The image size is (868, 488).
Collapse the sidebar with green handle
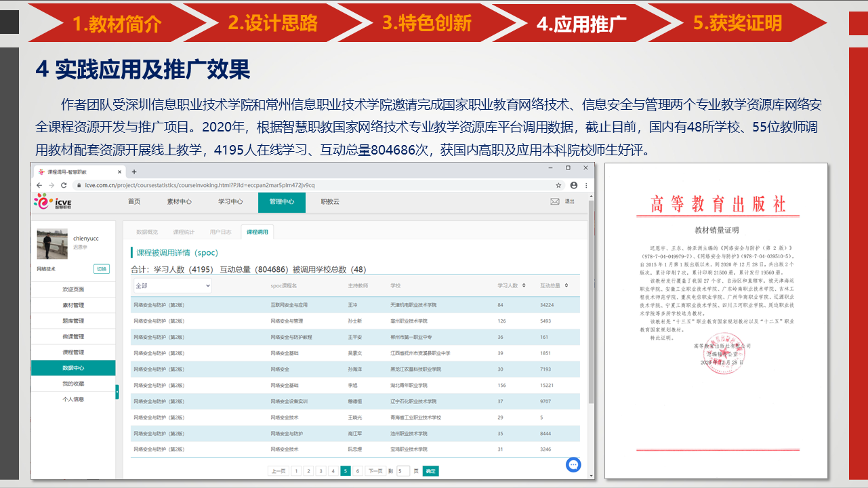coord(117,392)
